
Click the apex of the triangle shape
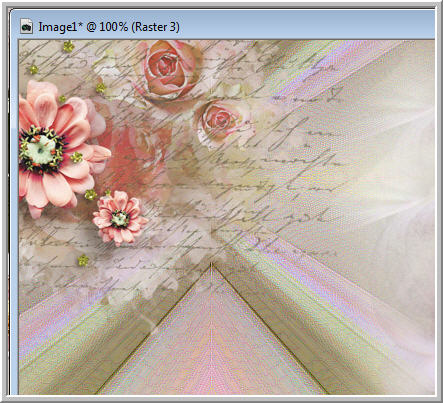pyautogui.click(x=211, y=264)
